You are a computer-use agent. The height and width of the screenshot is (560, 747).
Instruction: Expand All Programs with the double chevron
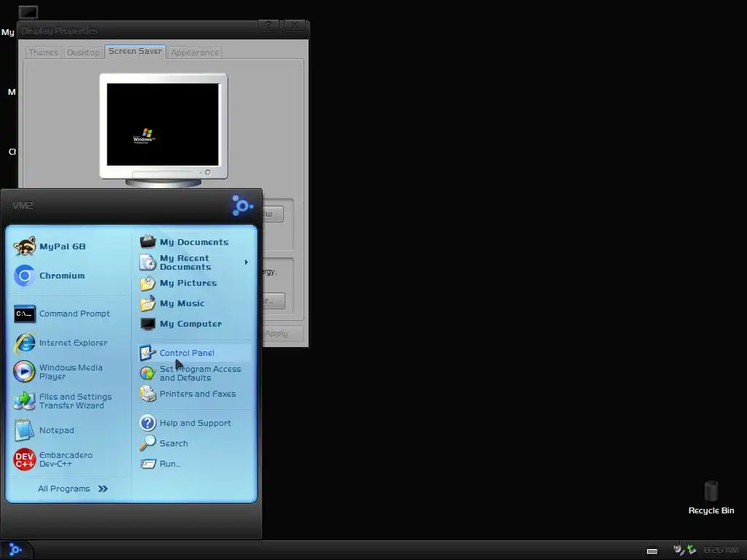click(x=103, y=489)
